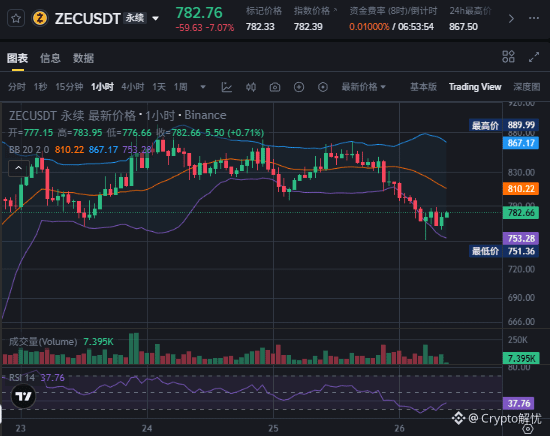550x436 pixels.
Task: Click the 753.28 purple lower band tag
Action: click(x=521, y=239)
